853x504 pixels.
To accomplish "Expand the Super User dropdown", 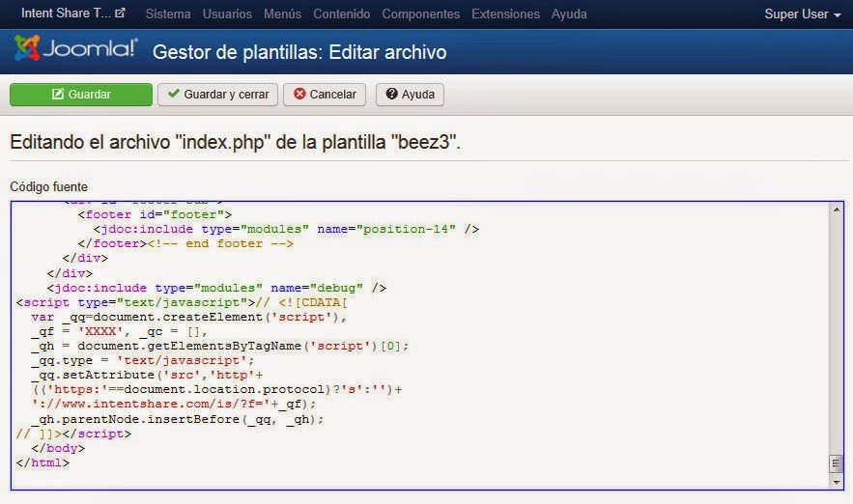I will pyautogui.click(x=803, y=14).
